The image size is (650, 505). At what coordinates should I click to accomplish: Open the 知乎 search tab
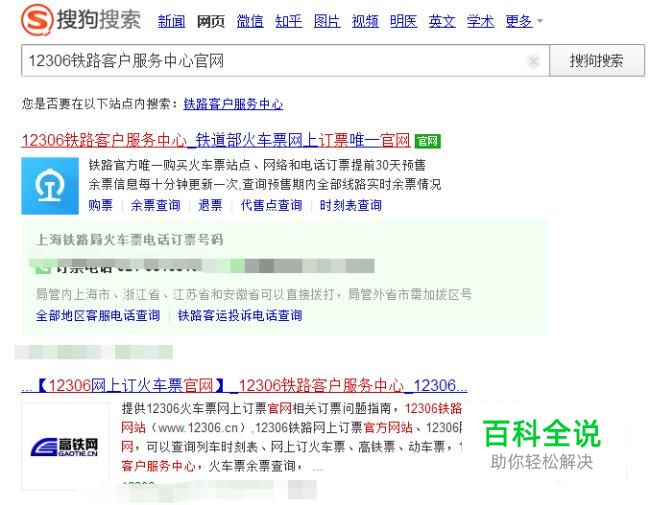click(x=289, y=21)
